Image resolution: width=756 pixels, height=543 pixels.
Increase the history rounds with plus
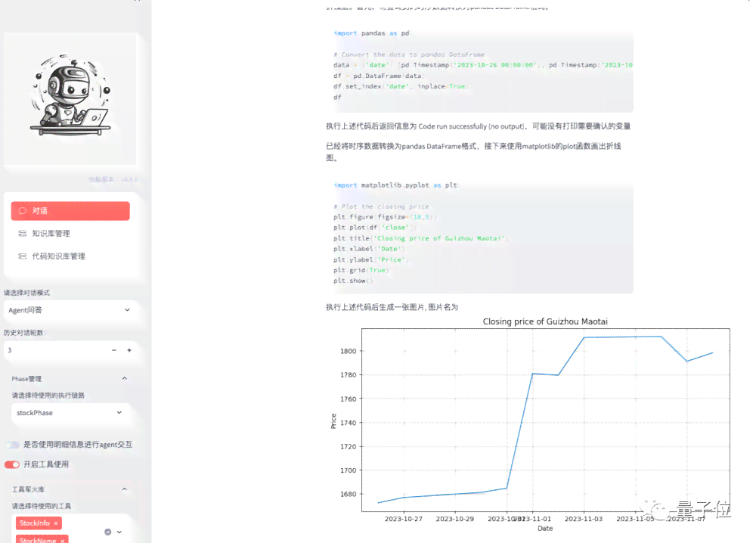[129, 350]
